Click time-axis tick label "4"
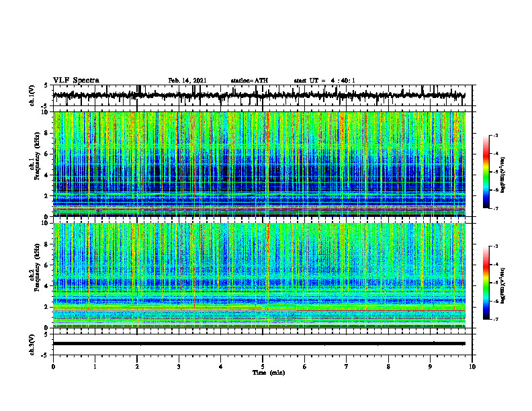Image resolution: width=532 pixels, height=411 pixels. pyautogui.click(x=221, y=367)
